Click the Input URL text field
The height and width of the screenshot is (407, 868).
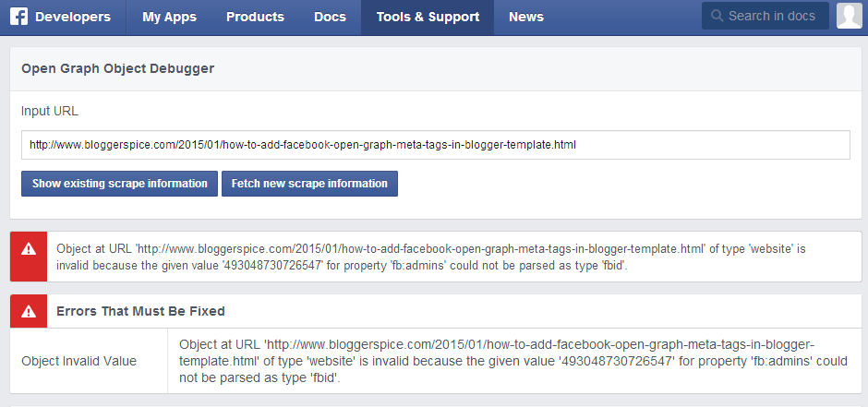point(436,145)
